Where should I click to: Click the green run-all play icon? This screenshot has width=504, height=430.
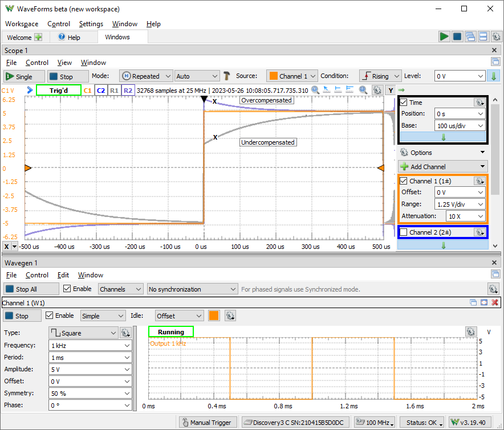click(444, 36)
